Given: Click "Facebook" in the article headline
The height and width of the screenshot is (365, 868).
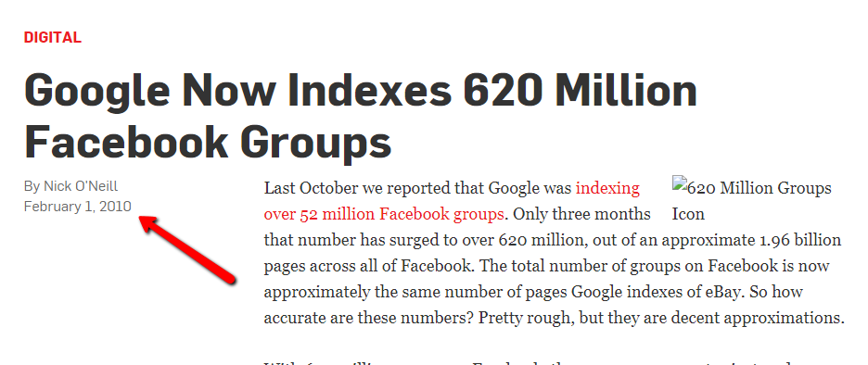Looking at the screenshot, I should [126, 142].
